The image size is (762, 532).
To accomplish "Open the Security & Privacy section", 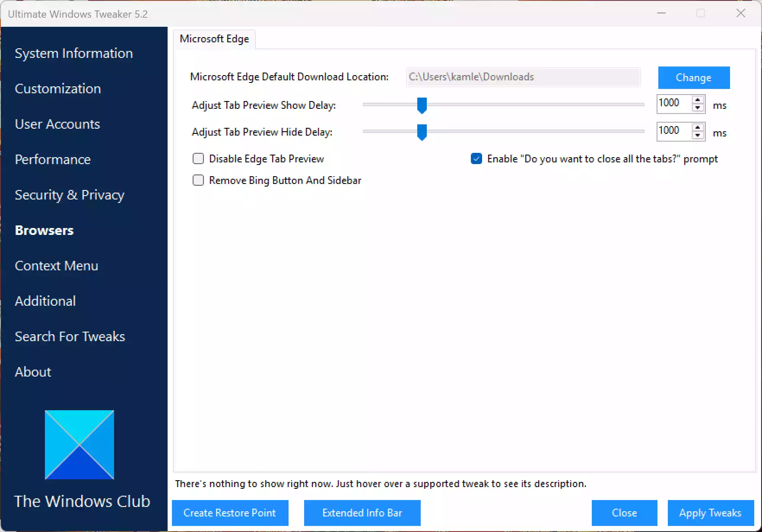I will point(70,195).
